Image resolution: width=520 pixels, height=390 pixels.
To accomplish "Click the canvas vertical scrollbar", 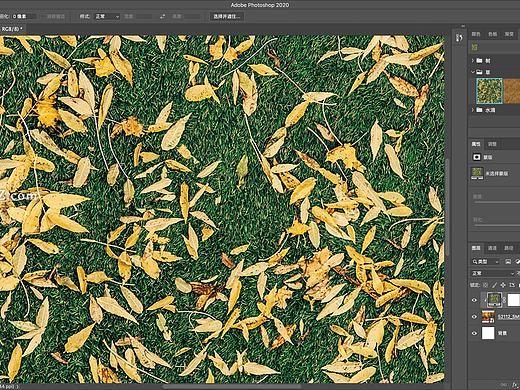I will tap(448, 207).
